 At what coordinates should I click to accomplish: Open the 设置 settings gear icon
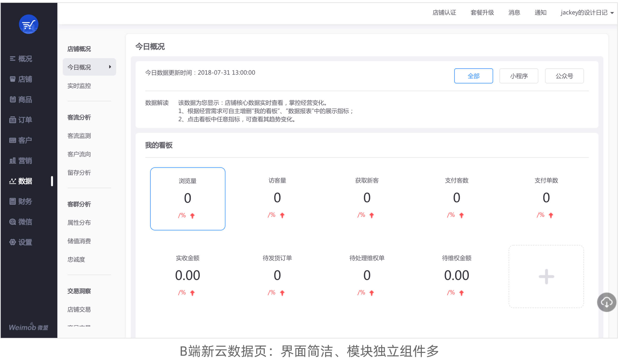12,242
